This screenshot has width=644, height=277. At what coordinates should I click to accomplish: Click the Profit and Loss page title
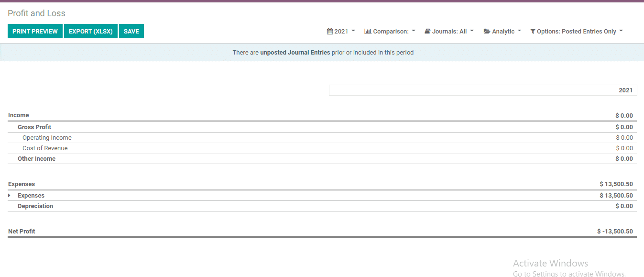(36, 13)
